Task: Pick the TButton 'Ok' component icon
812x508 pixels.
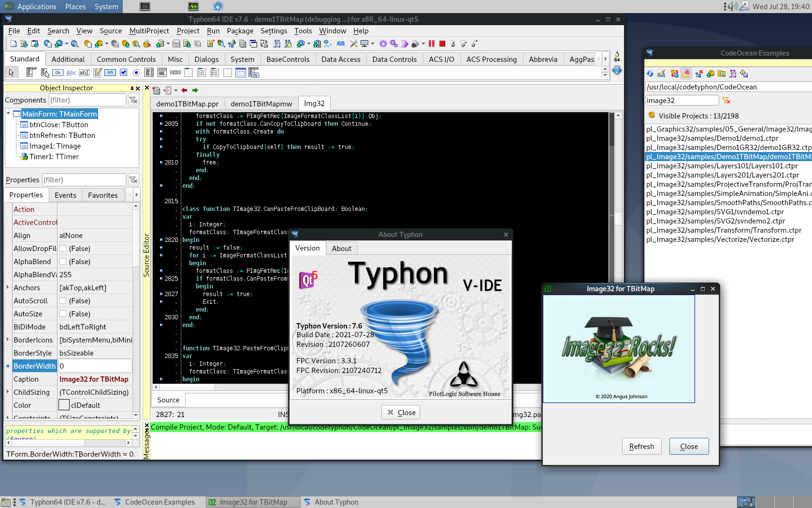Action: [58, 73]
